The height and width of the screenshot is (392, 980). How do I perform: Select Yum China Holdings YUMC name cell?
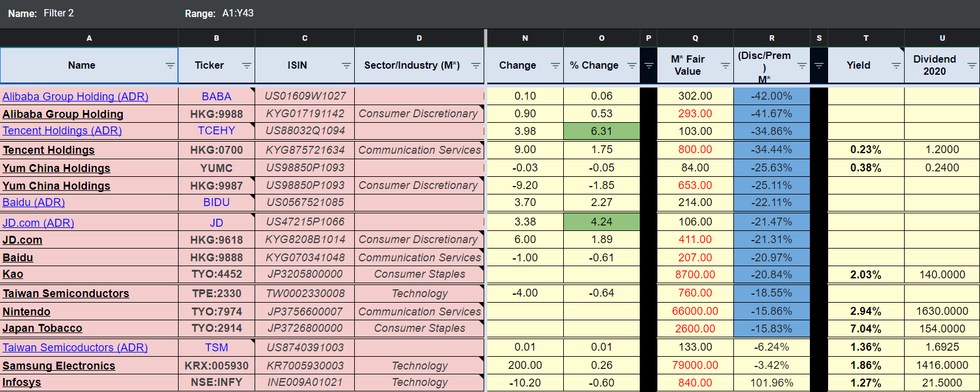coord(89,168)
